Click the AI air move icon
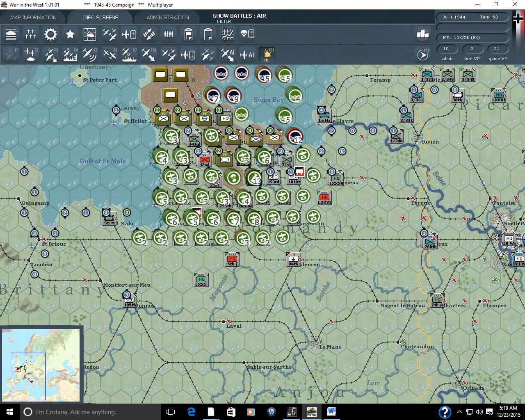The height and width of the screenshot is (420, 525). pos(228,55)
